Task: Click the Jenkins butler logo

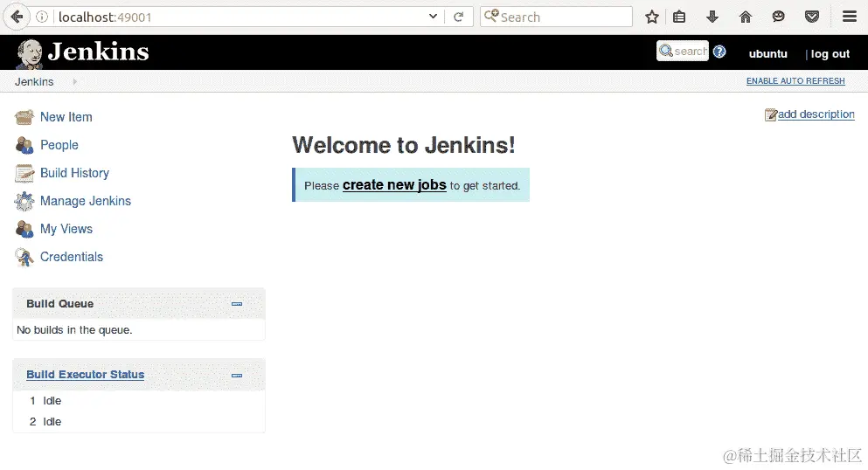Action: pyautogui.click(x=30, y=53)
